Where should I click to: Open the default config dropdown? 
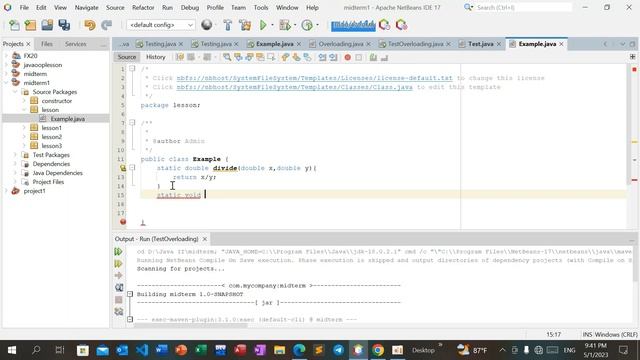160,25
